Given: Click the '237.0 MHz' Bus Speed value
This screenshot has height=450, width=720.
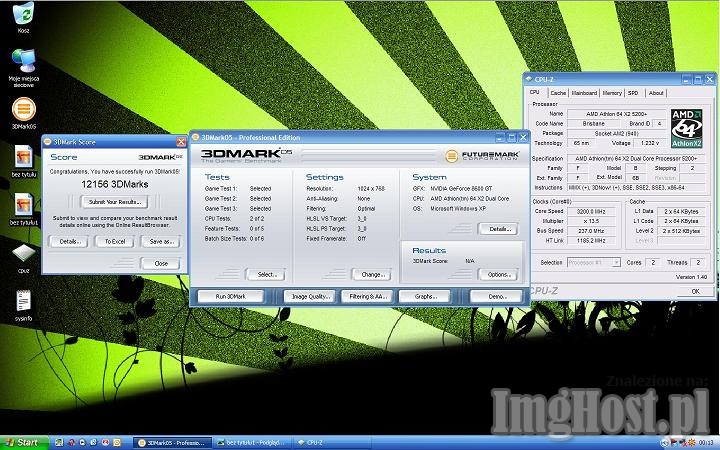Looking at the screenshot, I should click(592, 231).
